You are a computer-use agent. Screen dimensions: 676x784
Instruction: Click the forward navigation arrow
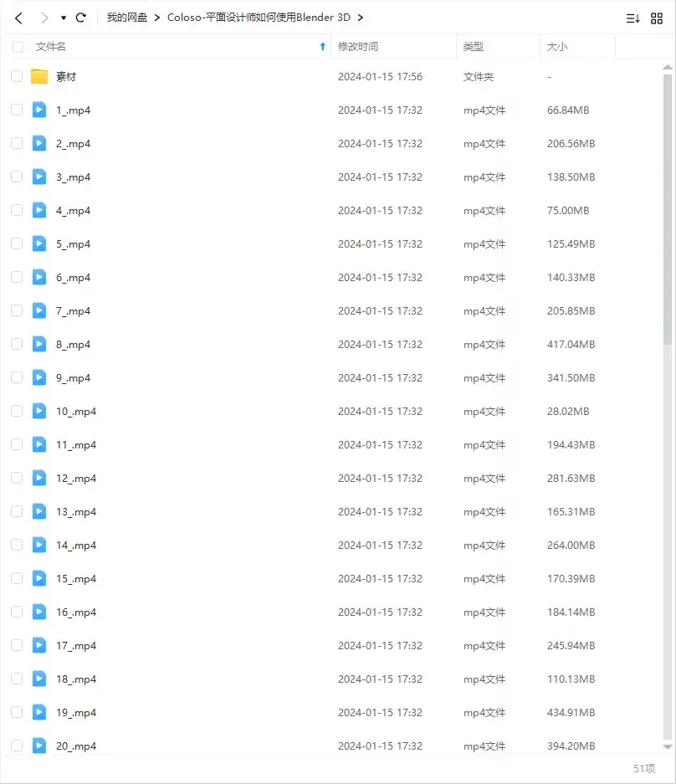[x=44, y=18]
